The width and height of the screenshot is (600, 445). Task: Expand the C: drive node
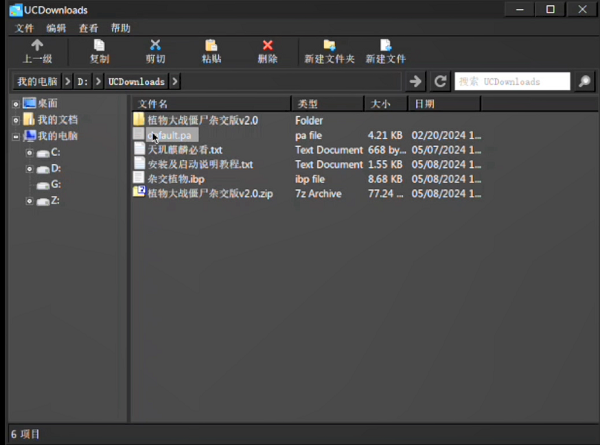(x=30, y=152)
